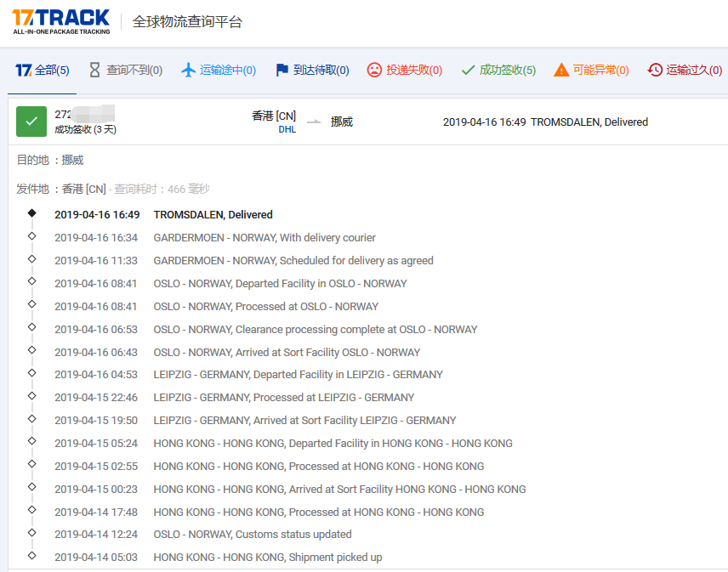Viewport: 728px width, 572px height.
Task: Click the red sad face icon
Action: [x=374, y=70]
